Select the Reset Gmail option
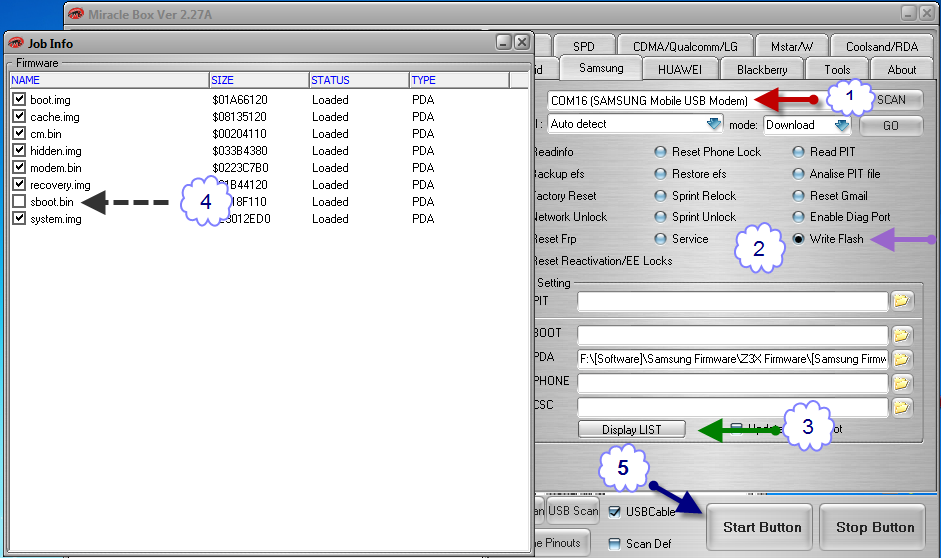The height and width of the screenshot is (558, 941). pos(798,196)
